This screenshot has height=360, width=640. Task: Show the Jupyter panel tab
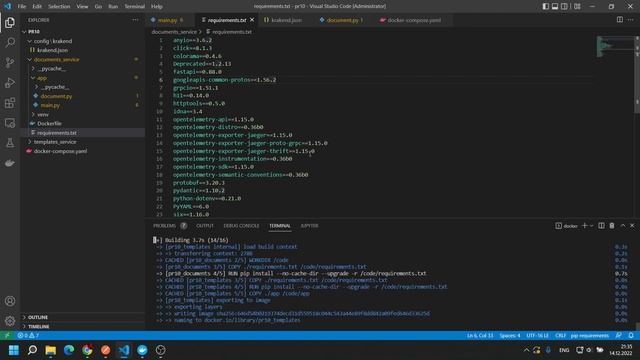pyautogui.click(x=309, y=226)
